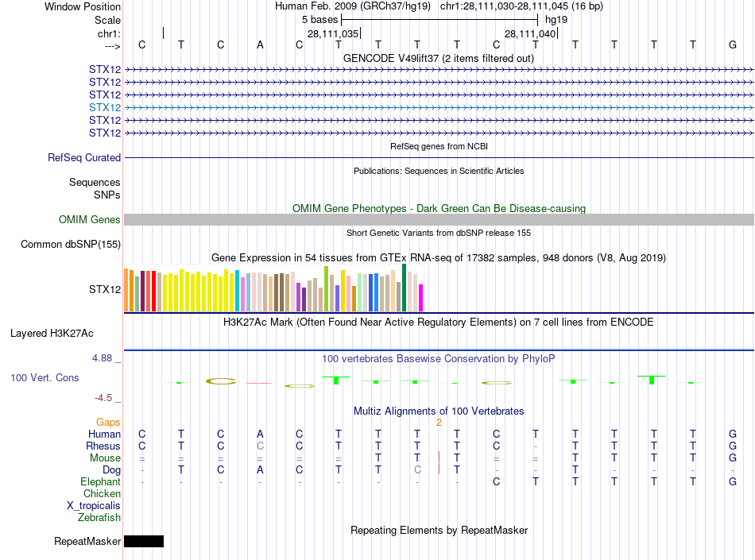Select the Elephant species row label

click(100, 481)
